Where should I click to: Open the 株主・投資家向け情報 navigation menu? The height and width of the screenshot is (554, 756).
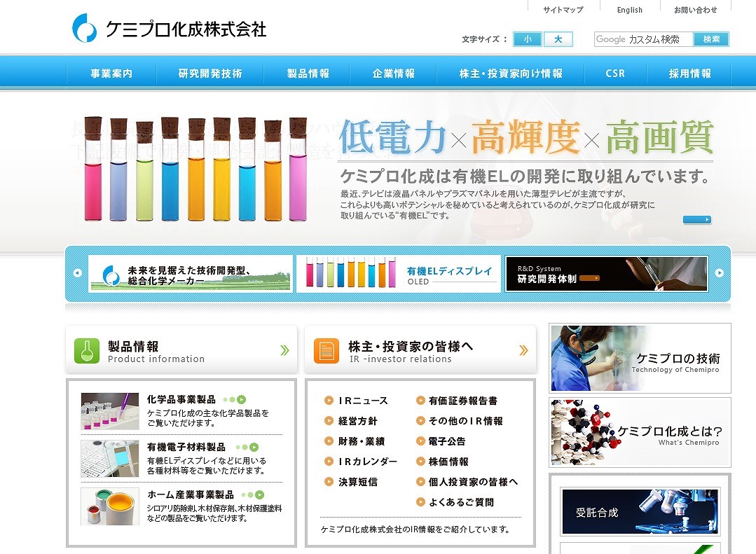pos(511,74)
